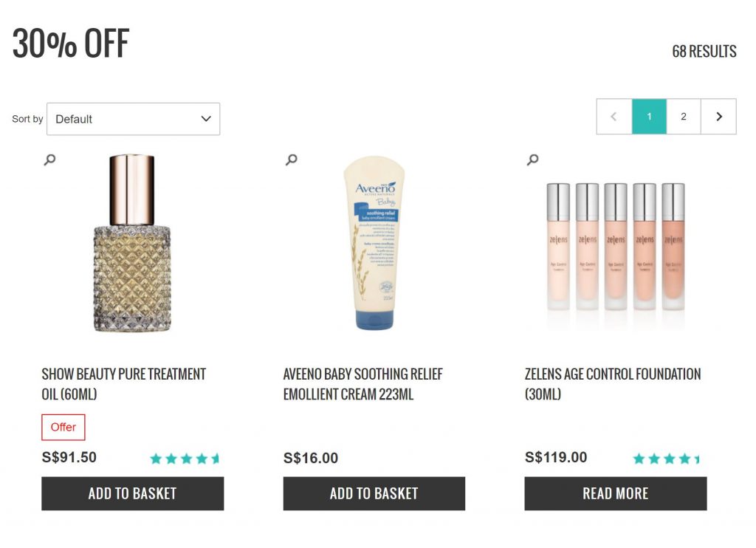Click the Show Beauty oil bottle image
Image resolution: width=756 pixels, height=548 pixels.
tap(133, 244)
